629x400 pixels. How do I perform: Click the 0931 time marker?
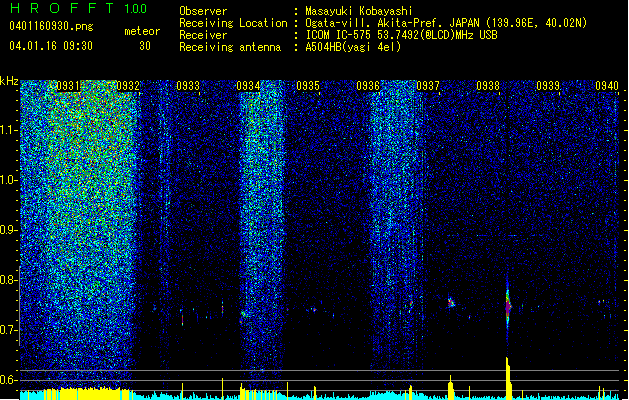pyautogui.click(x=68, y=86)
